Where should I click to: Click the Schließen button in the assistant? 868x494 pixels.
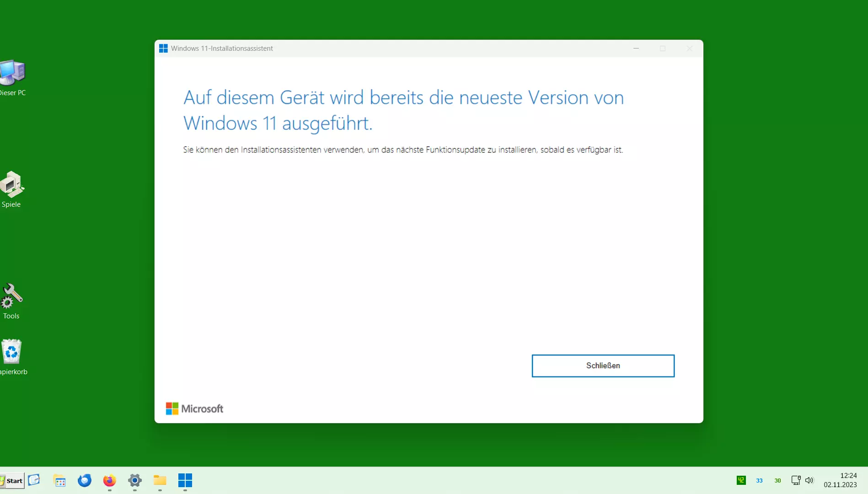tap(603, 365)
